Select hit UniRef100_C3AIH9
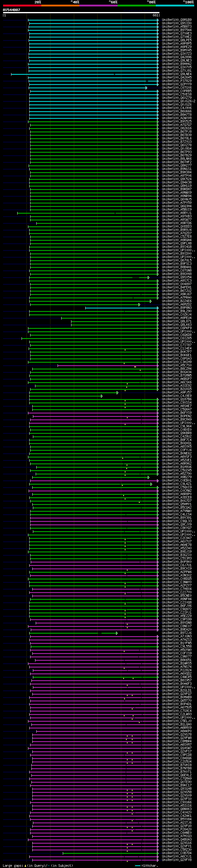 177,362
